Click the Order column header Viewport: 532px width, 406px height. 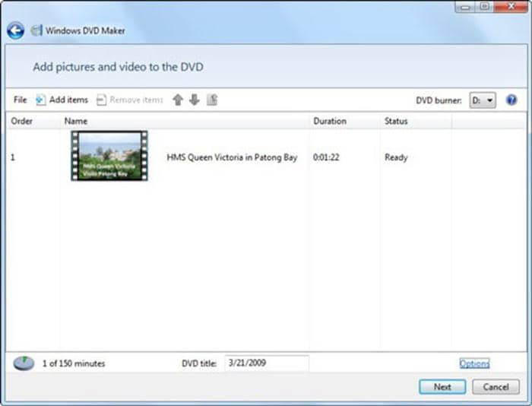tap(22, 121)
